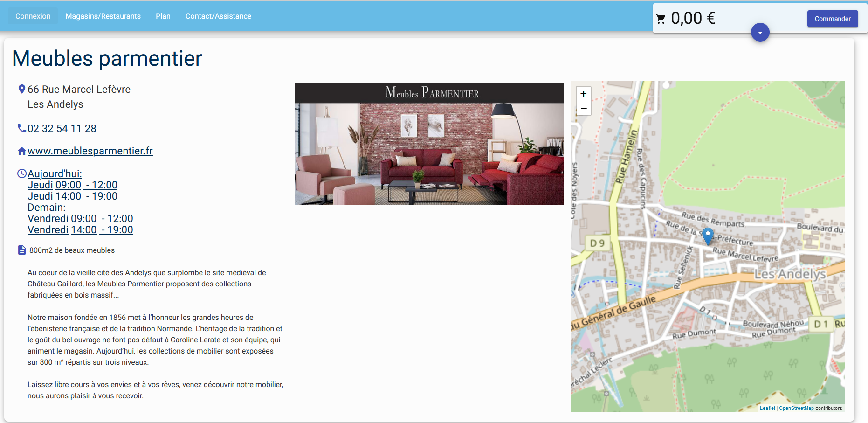Visit www.meublesparmentier.fr link
868x423 pixels.
pyautogui.click(x=90, y=151)
